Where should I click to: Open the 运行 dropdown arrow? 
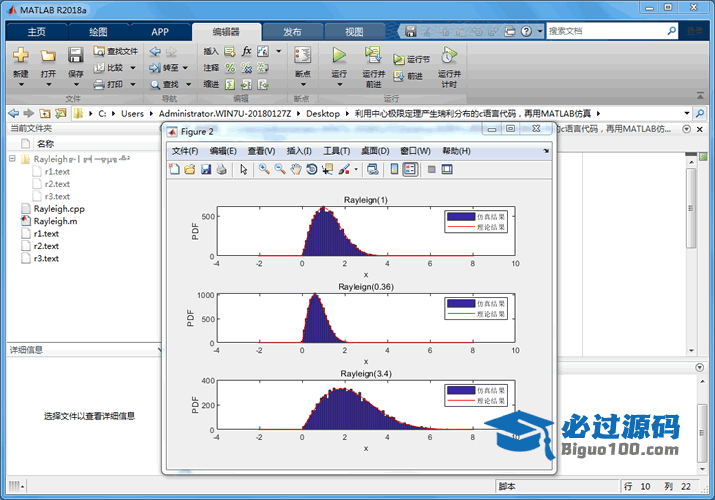click(339, 85)
